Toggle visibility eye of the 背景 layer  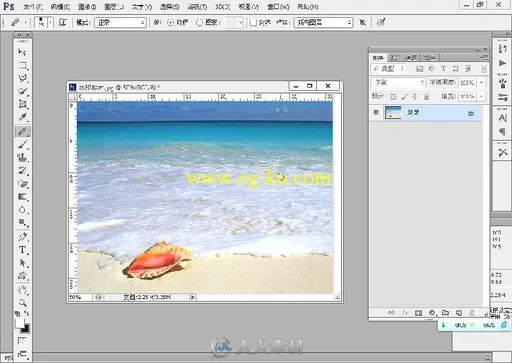pyautogui.click(x=376, y=113)
